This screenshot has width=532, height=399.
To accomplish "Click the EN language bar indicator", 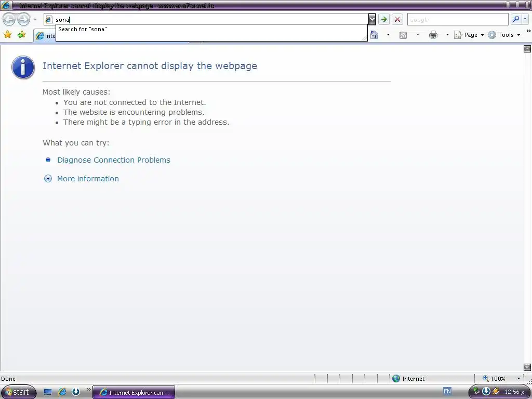I will click(x=447, y=391).
